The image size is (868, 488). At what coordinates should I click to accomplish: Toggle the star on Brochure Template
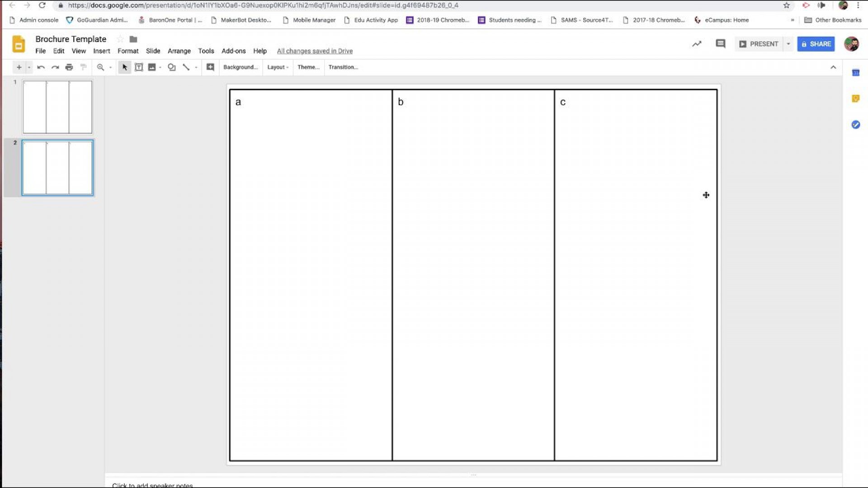point(120,39)
